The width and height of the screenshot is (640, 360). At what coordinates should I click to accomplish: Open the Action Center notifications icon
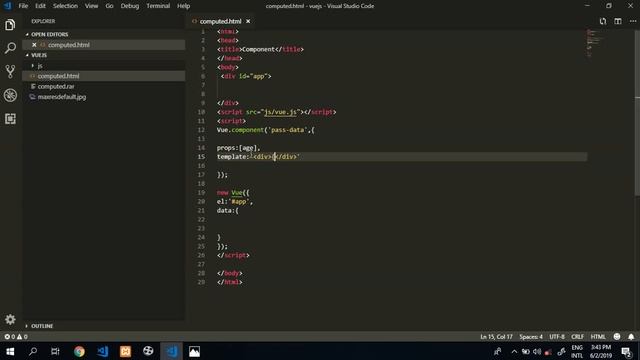[627, 351]
